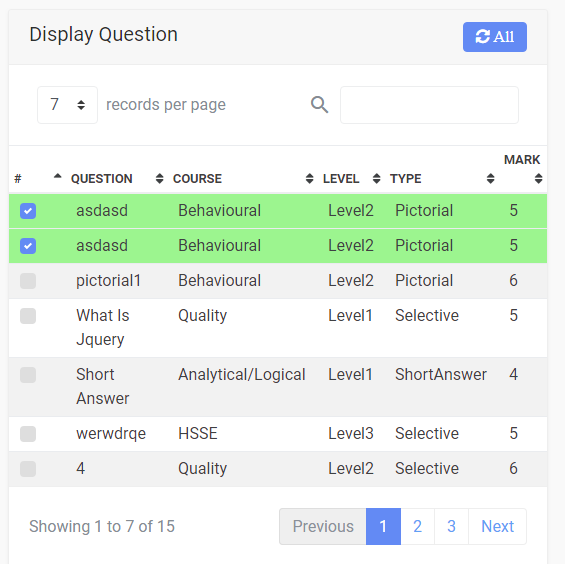
Task: Sort table by QUESTION column arrows
Action: click(x=159, y=178)
